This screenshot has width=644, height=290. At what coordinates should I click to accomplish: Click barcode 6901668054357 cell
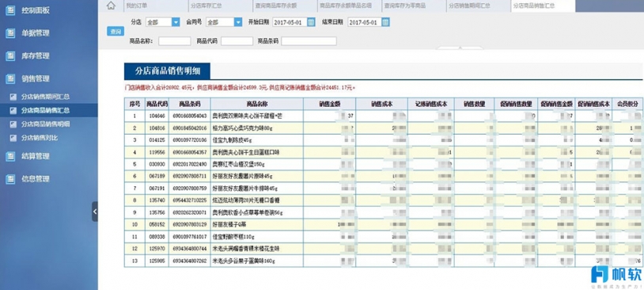(x=190, y=153)
